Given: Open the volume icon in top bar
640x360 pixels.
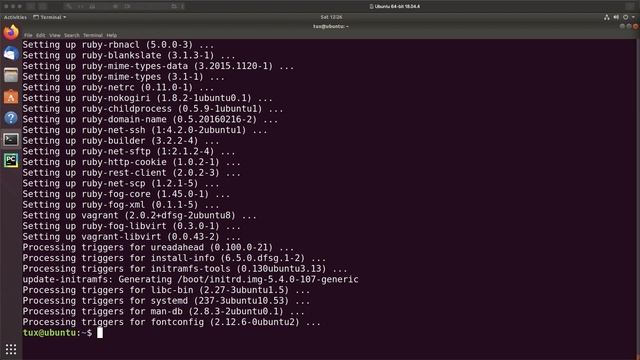Looking at the screenshot, I should click(616, 17).
